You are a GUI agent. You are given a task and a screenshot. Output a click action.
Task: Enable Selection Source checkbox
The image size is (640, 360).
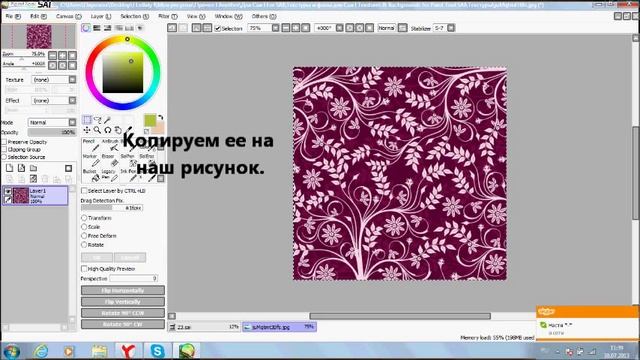coord(4,157)
